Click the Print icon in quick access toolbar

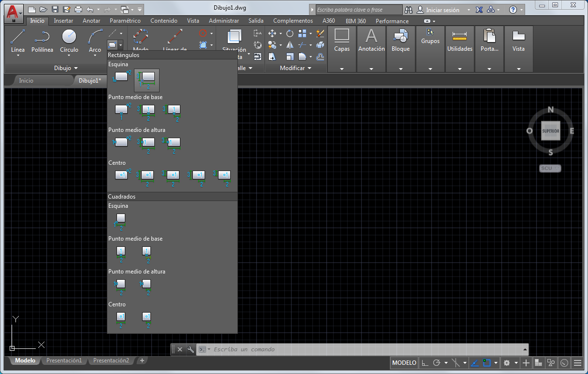click(78, 9)
